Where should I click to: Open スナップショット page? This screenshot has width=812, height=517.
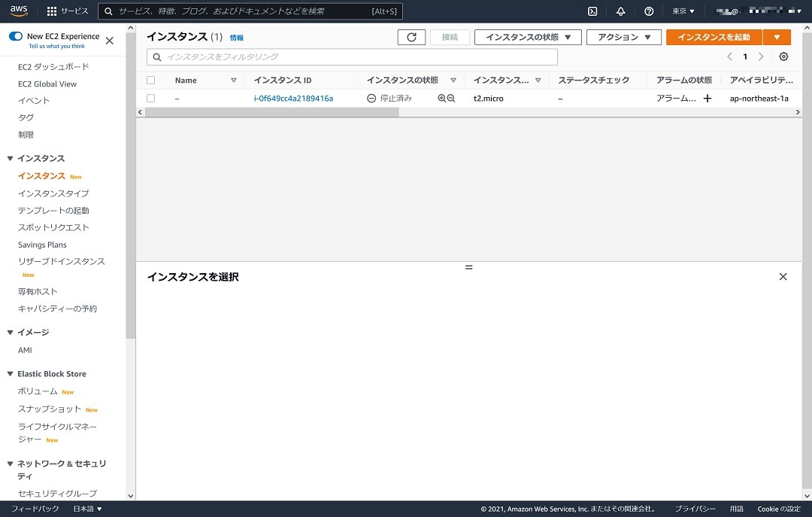tap(49, 409)
